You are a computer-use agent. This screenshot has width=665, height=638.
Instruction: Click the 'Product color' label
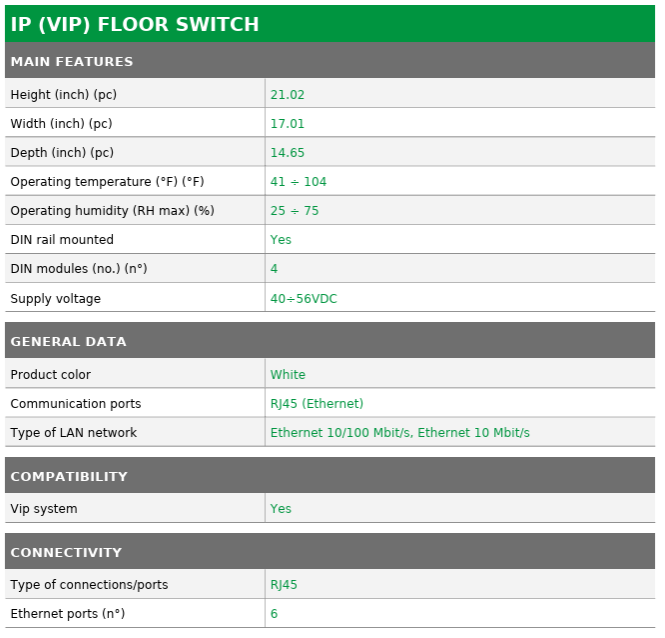pyautogui.click(x=50, y=375)
